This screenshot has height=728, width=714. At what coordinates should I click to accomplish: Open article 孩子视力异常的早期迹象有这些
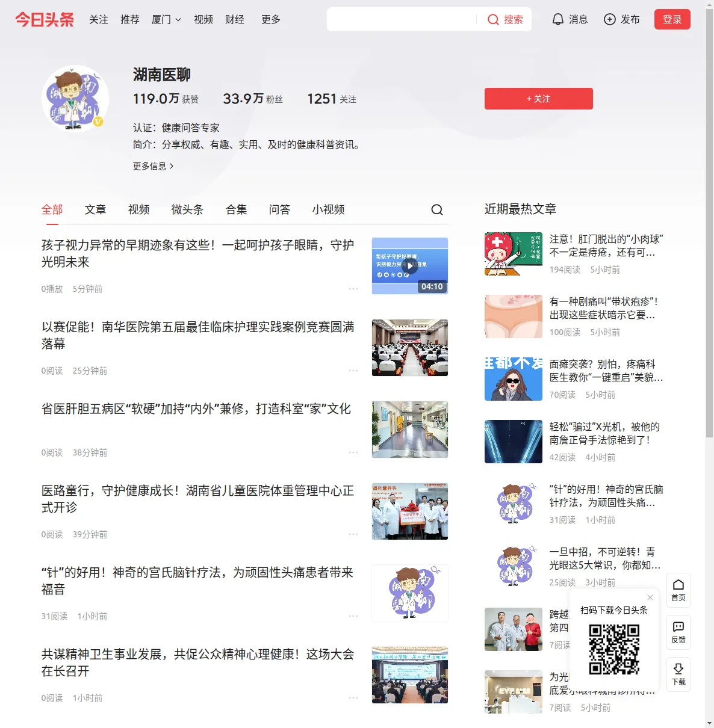(197, 253)
